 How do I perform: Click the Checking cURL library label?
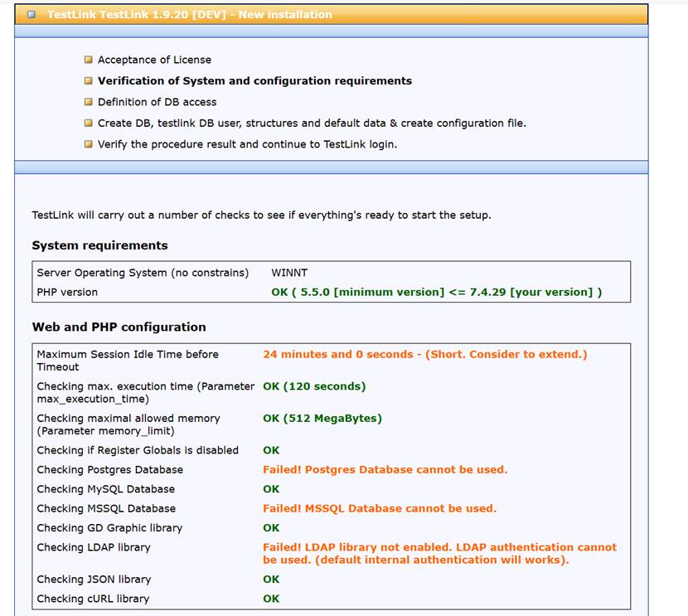93,599
